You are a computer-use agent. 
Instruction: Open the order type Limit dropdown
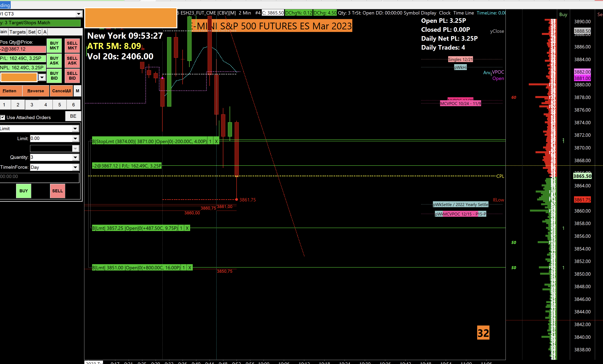[75, 129]
